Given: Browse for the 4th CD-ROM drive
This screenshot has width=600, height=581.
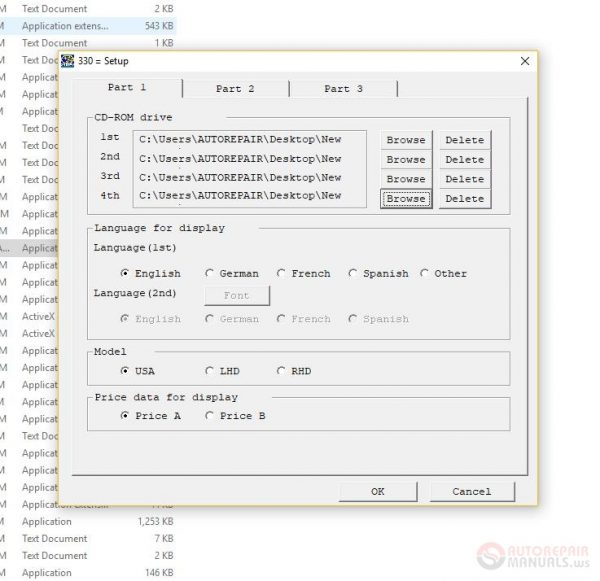Looking at the screenshot, I should pyautogui.click(x=406, y=199).
